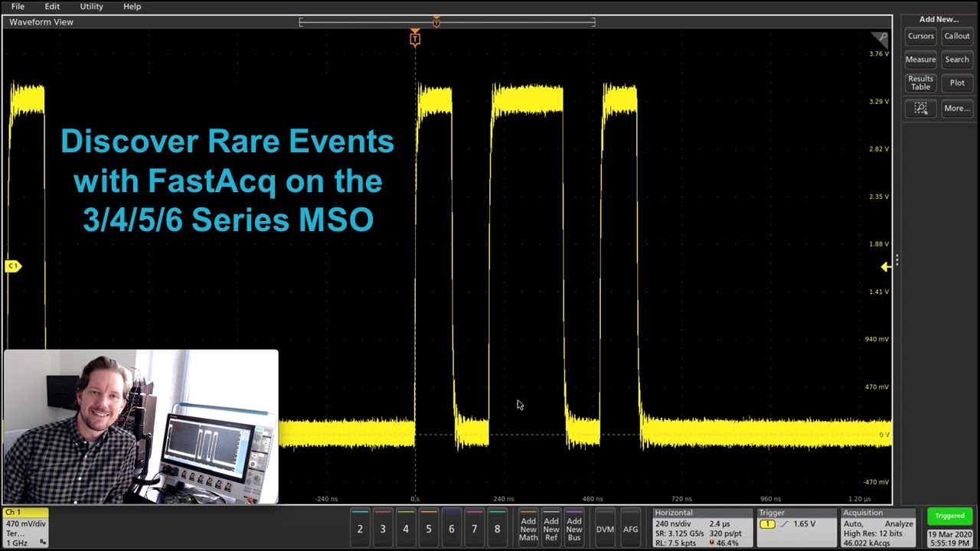Open the Help menu
Viewport: 980px width, 551px height.
point(132,6)
